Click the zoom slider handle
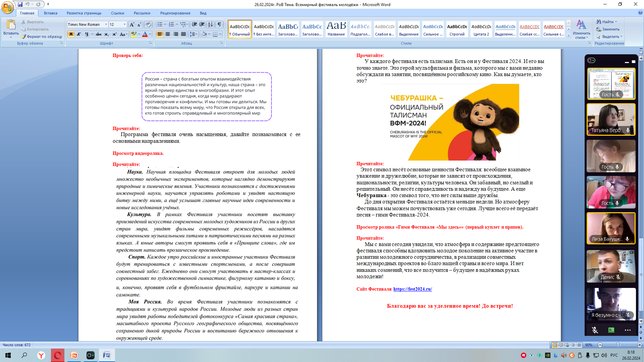Viewport: 644px width, 362px height. tap(618, 345)
